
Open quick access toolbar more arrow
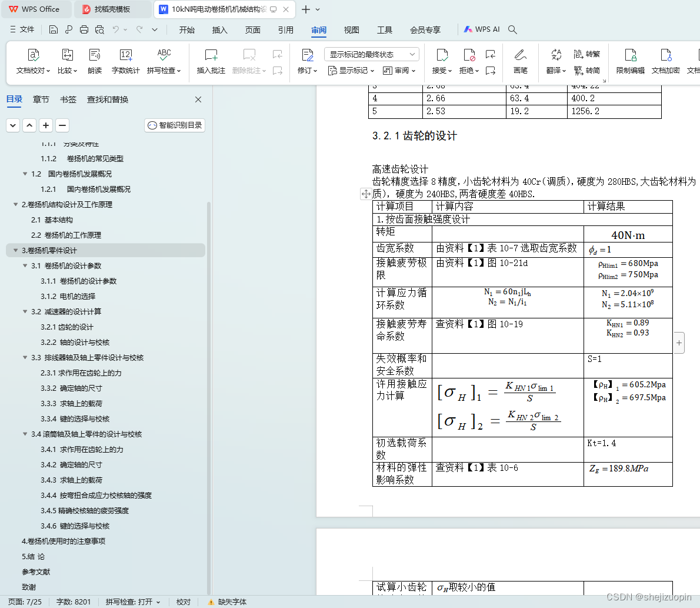155,29
